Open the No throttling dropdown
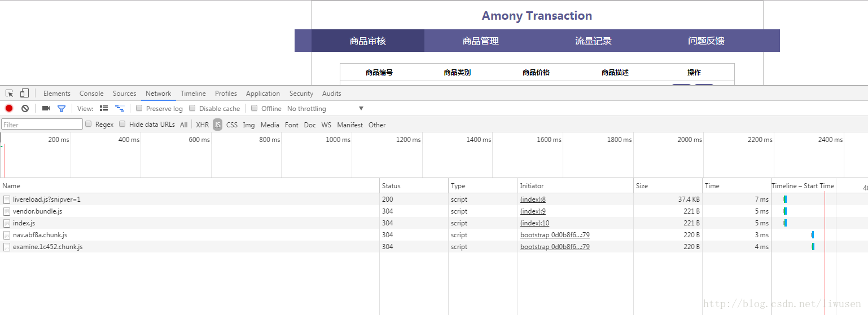Screen dimensions: 868x315 coord(325,109)
